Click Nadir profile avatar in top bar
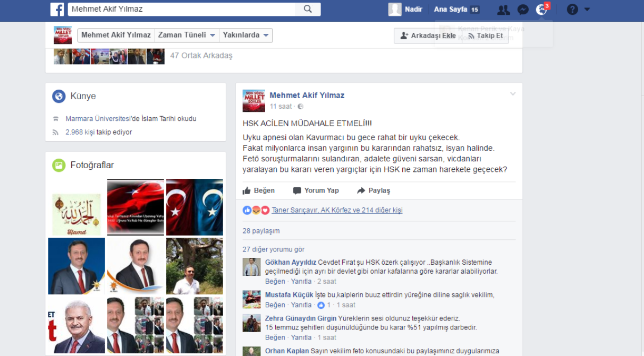This screenshot has width=644, height=356. tap(395, 9)
